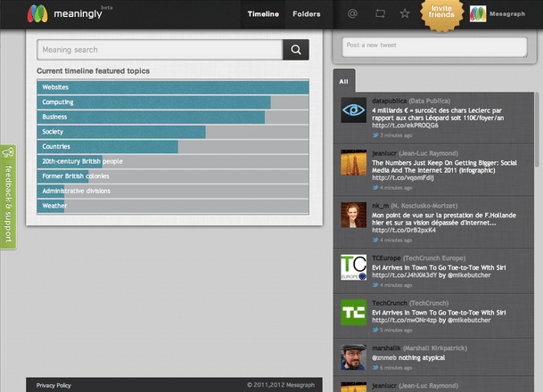Click the Mesagraph profile avatar

478,14
